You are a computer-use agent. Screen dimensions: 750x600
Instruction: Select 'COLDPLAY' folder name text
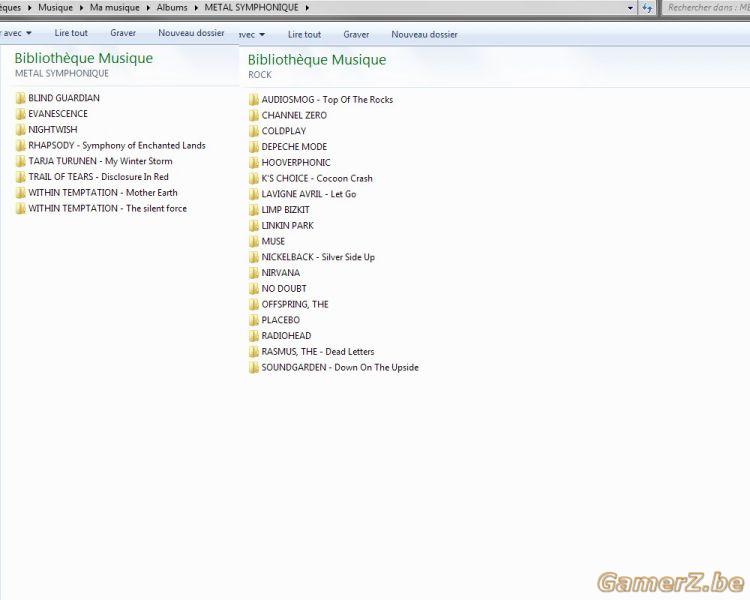284,131
